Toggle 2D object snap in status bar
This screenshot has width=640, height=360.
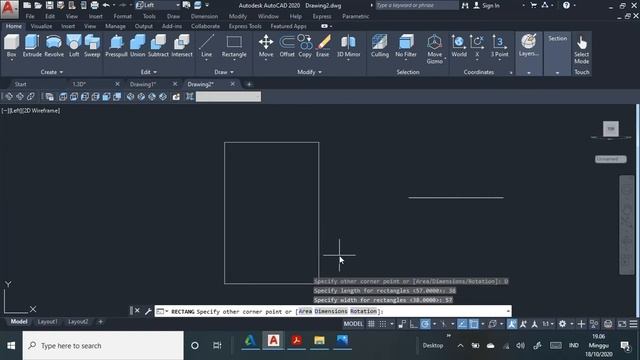[474, 324]
